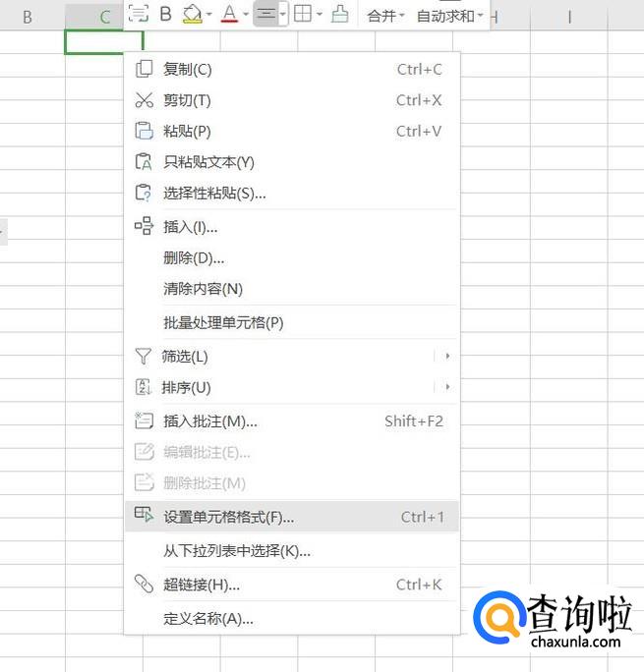
Task: Select 批量处理单元格(P) entry
Action: pos(292,322)
